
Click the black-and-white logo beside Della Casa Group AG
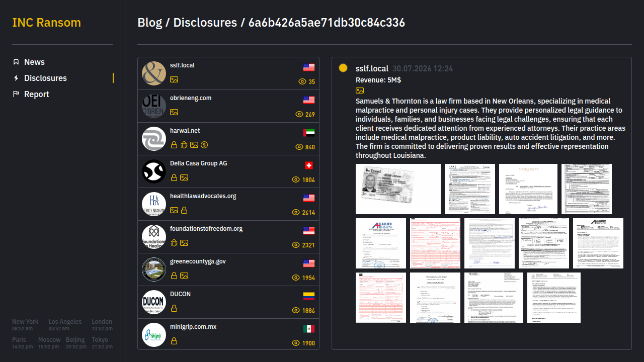pyautogui.click(x=154, y=171)
